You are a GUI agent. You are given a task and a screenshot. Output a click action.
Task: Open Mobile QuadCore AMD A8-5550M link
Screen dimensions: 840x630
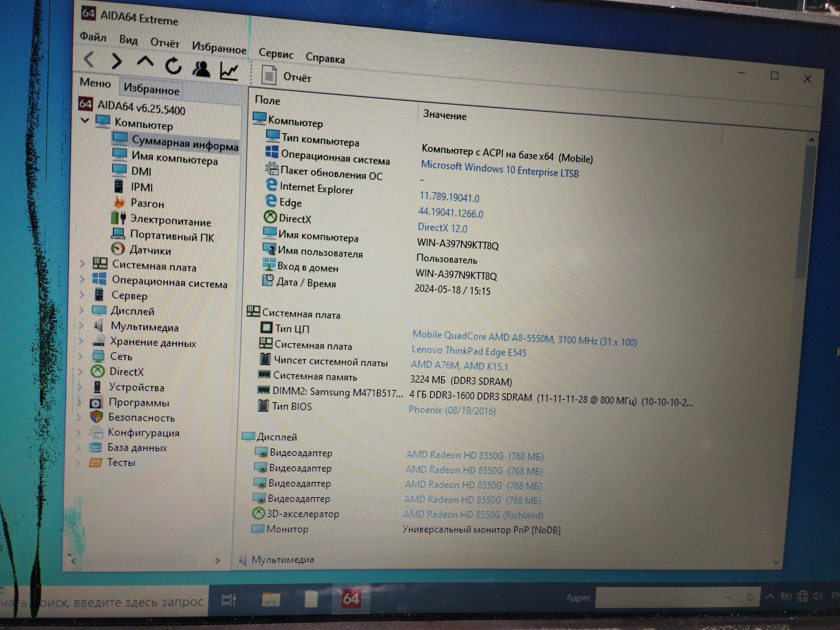[525, 338]
